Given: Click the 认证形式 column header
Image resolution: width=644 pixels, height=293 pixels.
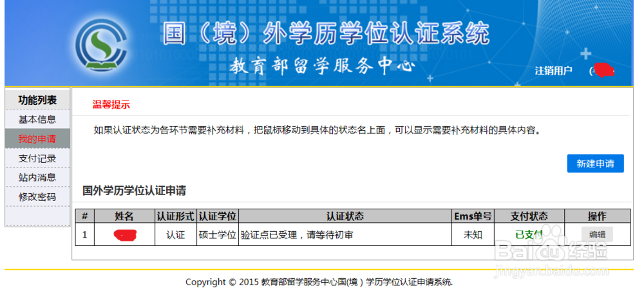Looking at the screenshot, I should pos(176,216).
